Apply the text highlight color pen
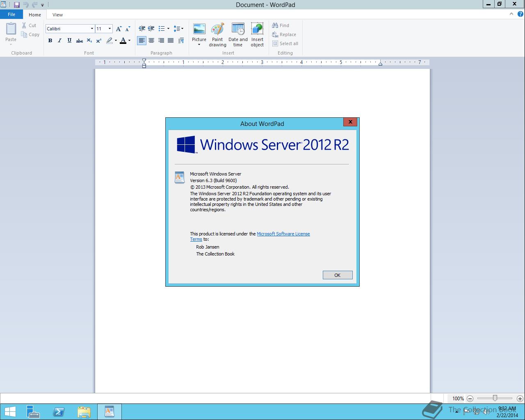Image resolution: width=525 pixels, height=420 pixels. 109,41
